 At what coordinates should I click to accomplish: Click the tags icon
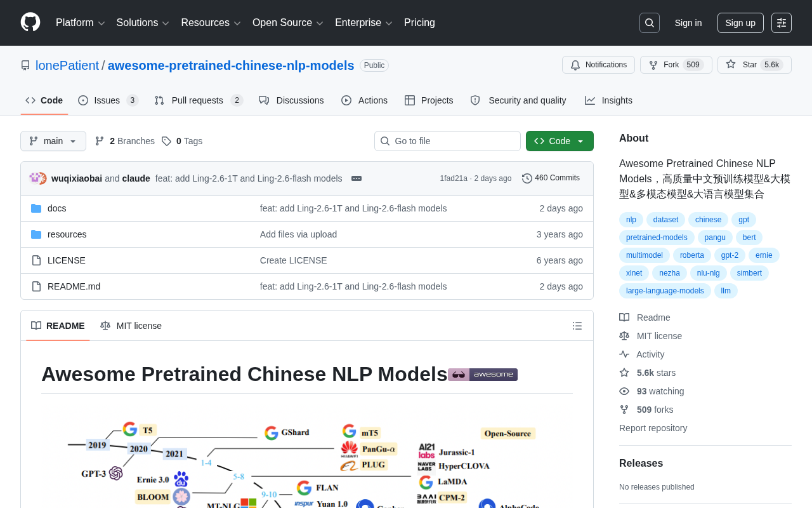[166, 141]
